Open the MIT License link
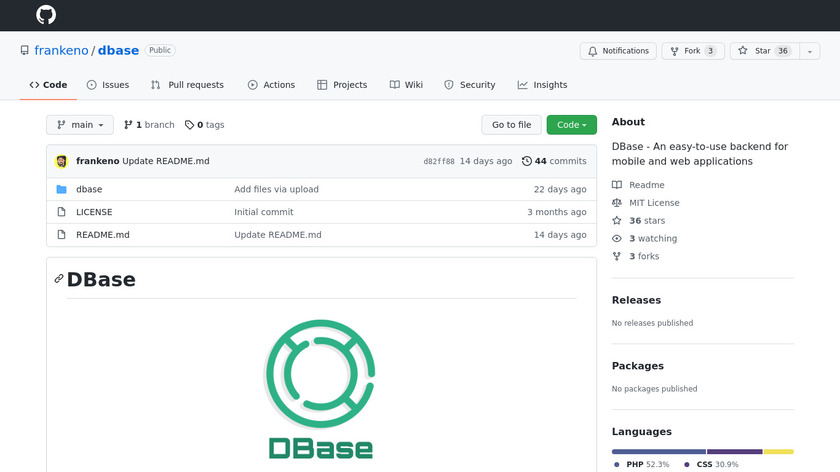 pyautogui.click(x=654, y=203)
